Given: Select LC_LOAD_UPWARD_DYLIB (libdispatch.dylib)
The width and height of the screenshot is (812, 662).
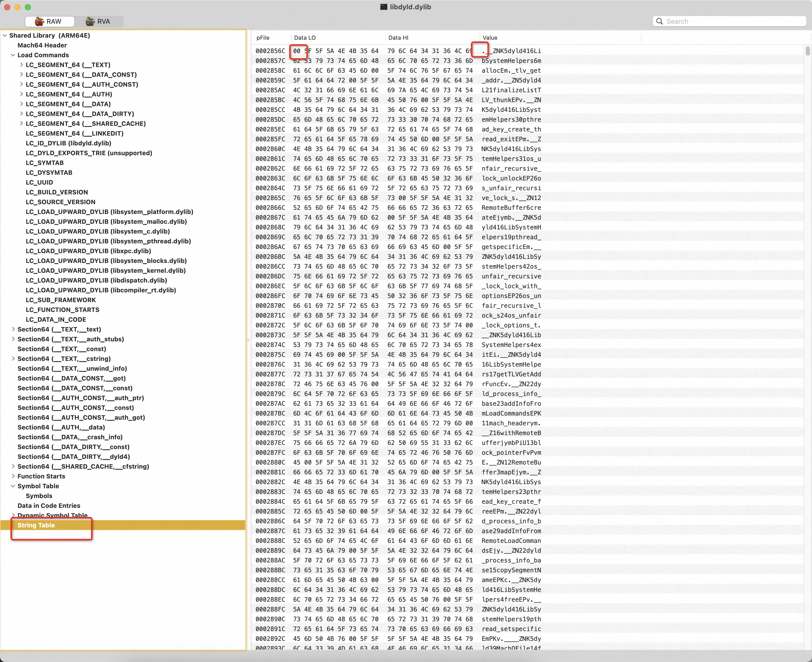Looking at the screenshot, I should coord(96,280).
